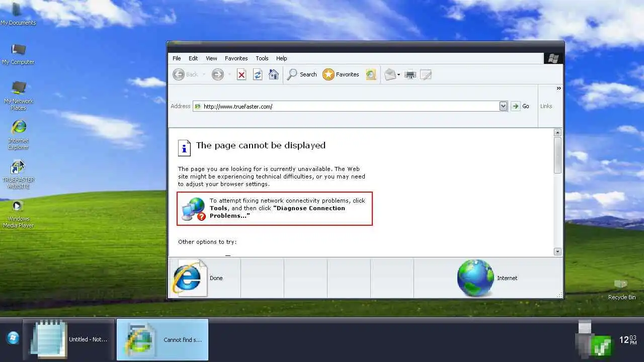Click the Windows flag logo in browser
Viewport: 644px width, 362px height.
[553, 58]
